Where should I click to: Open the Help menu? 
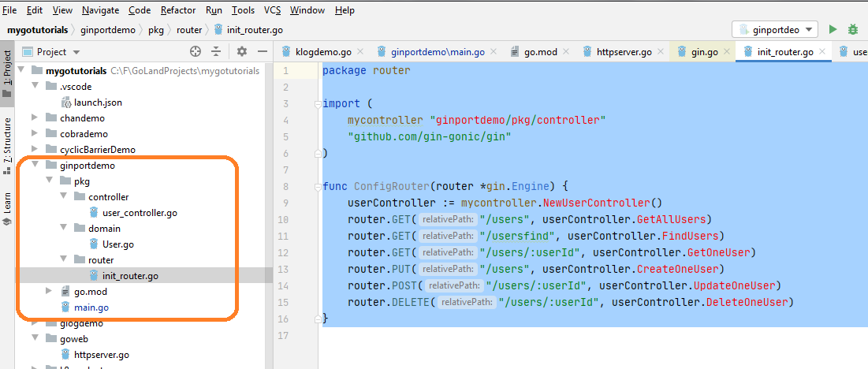[x=345, y=10]
